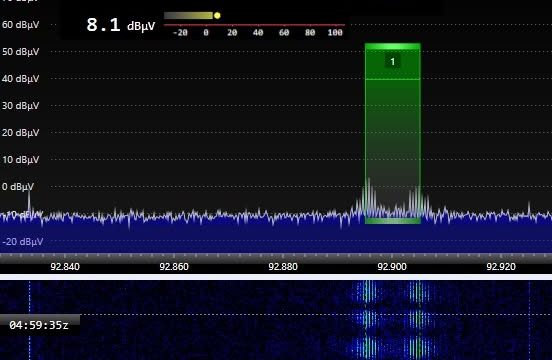Click the 92.840 frequency label

[65, 267]
